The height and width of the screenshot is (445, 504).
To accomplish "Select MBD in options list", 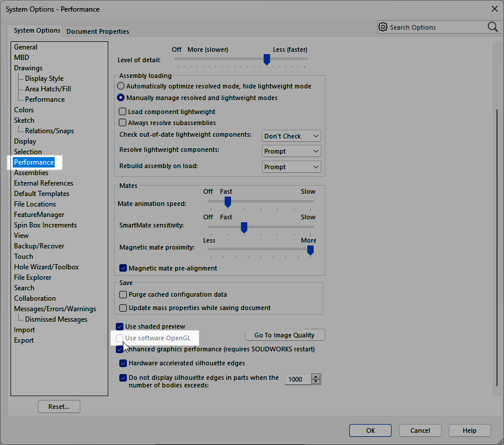I will (22, 58).
